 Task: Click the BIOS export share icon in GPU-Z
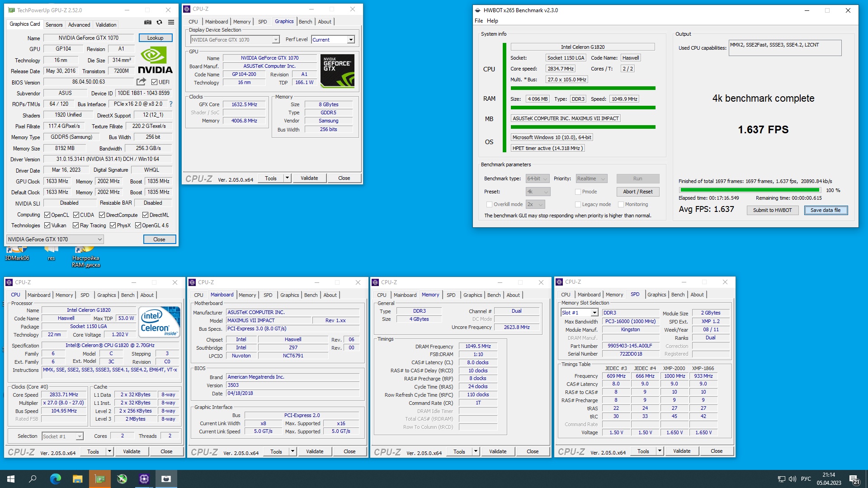coord(142,82)
